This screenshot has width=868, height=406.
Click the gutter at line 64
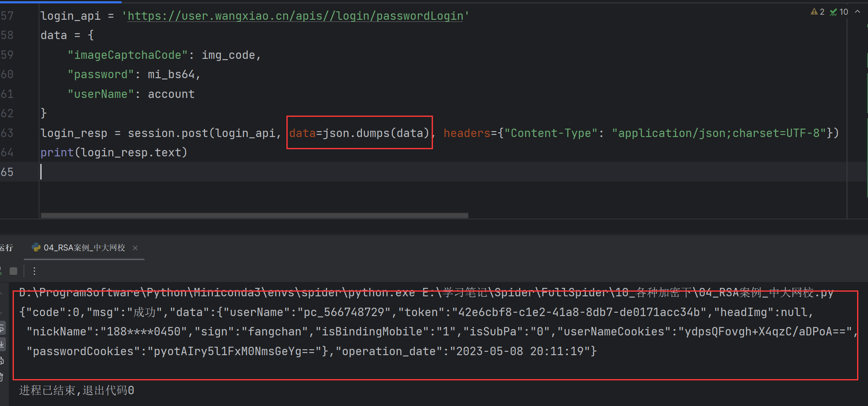pos(7,153)
